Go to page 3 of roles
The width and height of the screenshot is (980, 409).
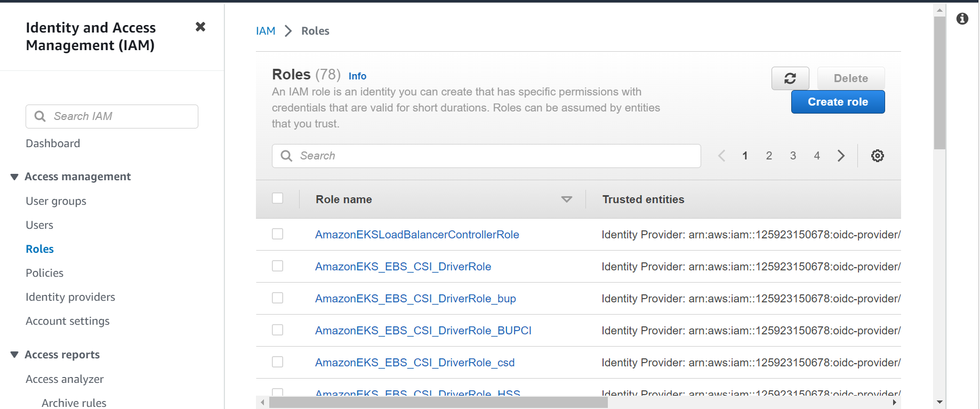[793, 156]
